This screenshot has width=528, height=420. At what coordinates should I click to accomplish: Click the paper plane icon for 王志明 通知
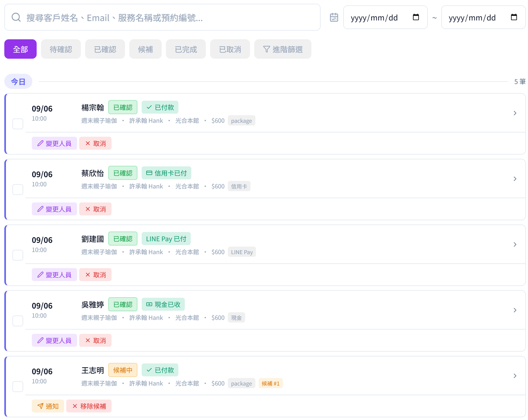(40, 406)
